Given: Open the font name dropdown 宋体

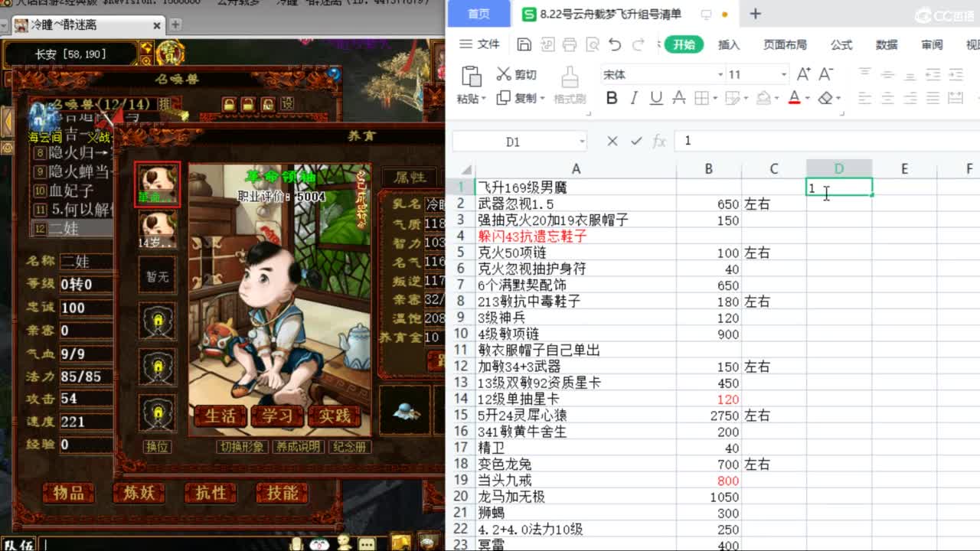Looking at the screenshot, I should click(720, 74).
